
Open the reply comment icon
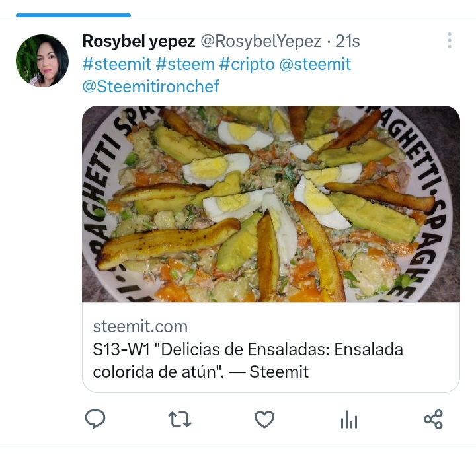pos(95,419)
